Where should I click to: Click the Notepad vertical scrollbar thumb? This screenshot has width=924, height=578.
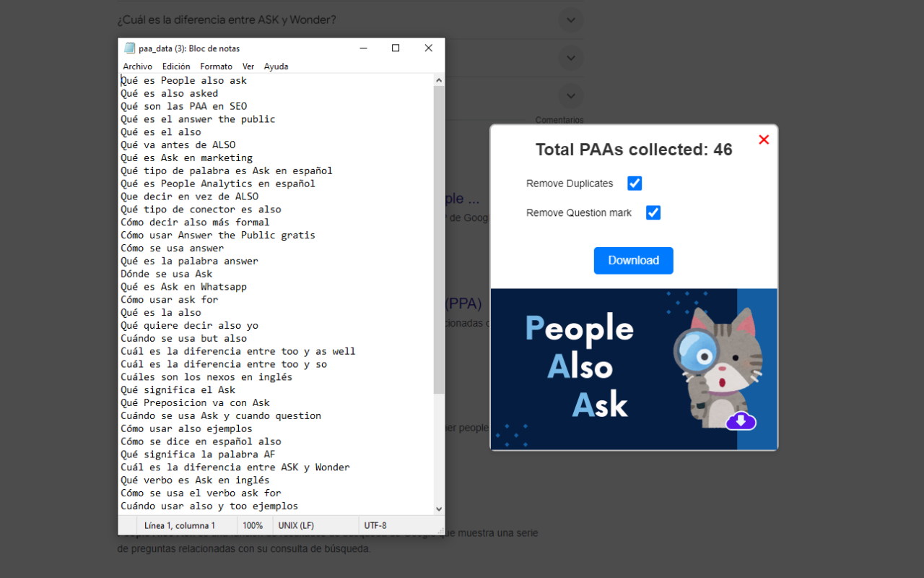click(439, 240)
